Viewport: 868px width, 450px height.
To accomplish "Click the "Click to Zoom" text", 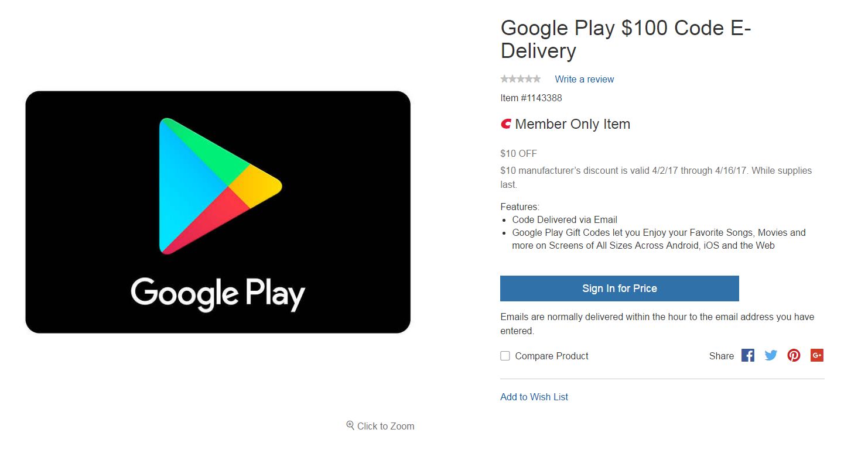I will coord(385,426).
